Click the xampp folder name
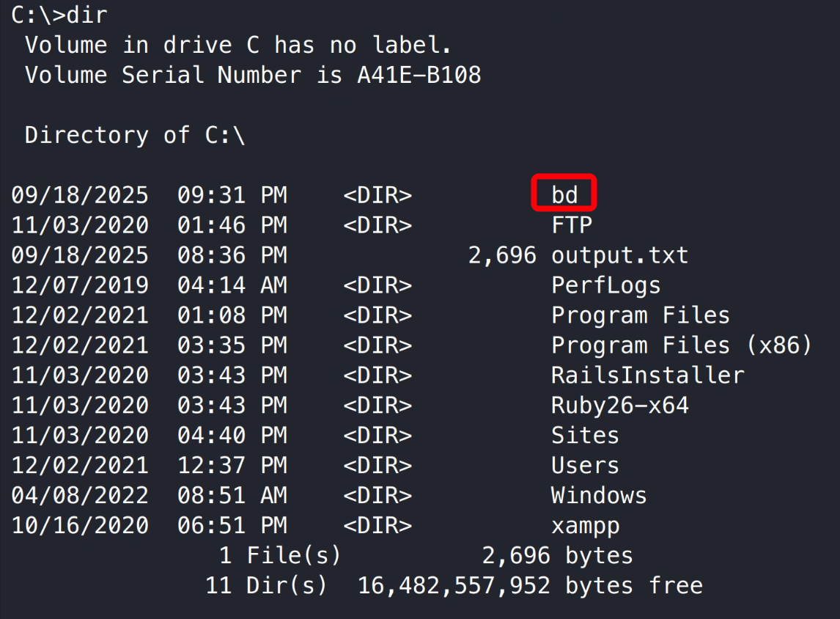 point(585,526)
